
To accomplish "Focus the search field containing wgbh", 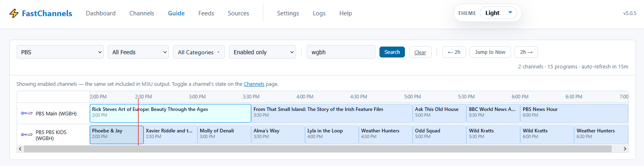I will click(341, 52).
